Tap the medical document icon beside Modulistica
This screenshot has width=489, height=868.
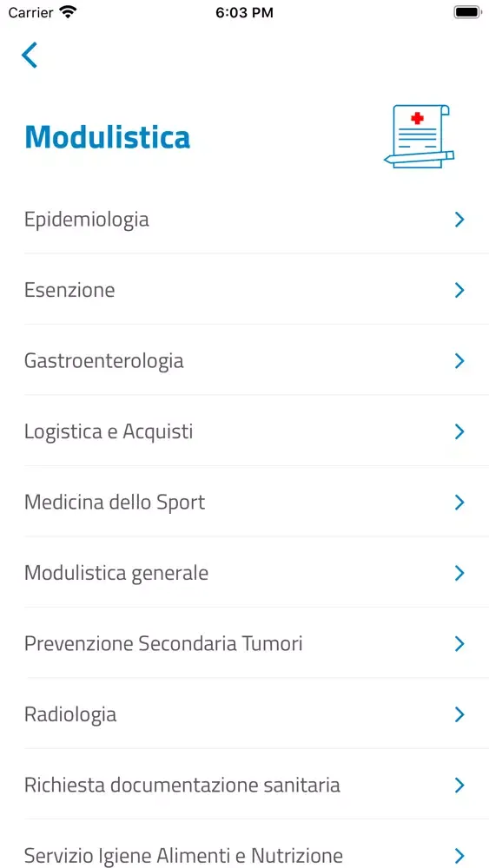tap(420, 136)
